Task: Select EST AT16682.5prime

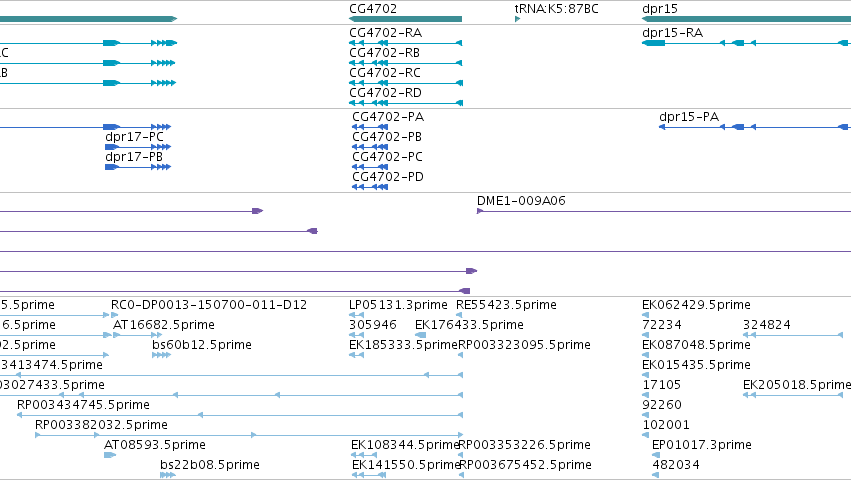Action: tap(164, 325)
